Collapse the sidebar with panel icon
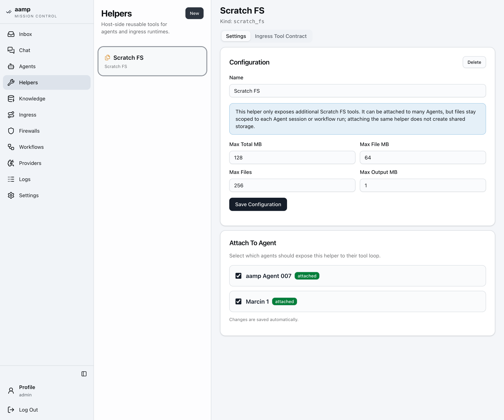Viewport: 504px width, 420px height. click(84, 374)
